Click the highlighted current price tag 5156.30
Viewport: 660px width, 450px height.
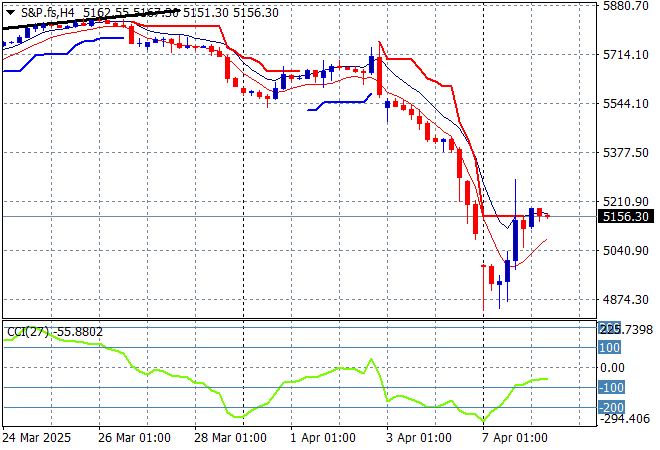625,216
